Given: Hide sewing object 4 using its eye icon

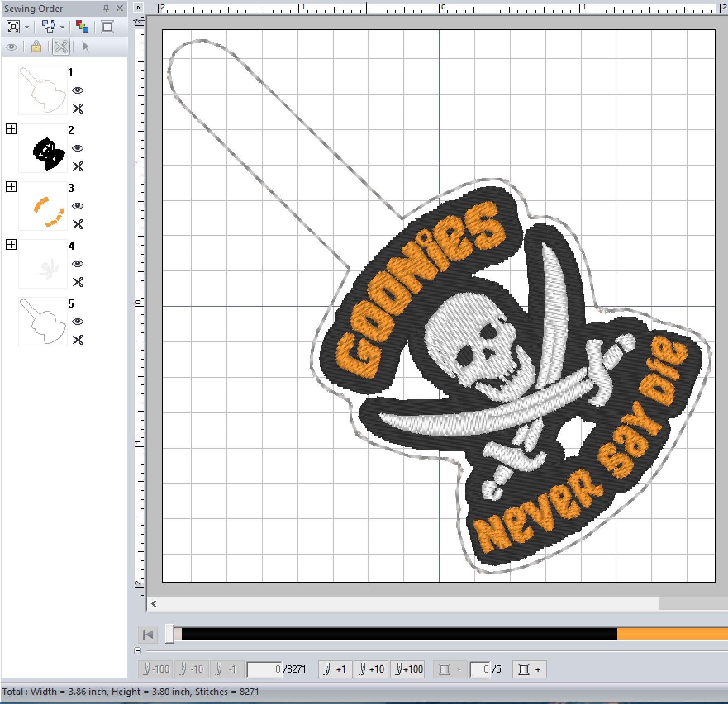Looking at the screenshot, I should pos(78,264).
